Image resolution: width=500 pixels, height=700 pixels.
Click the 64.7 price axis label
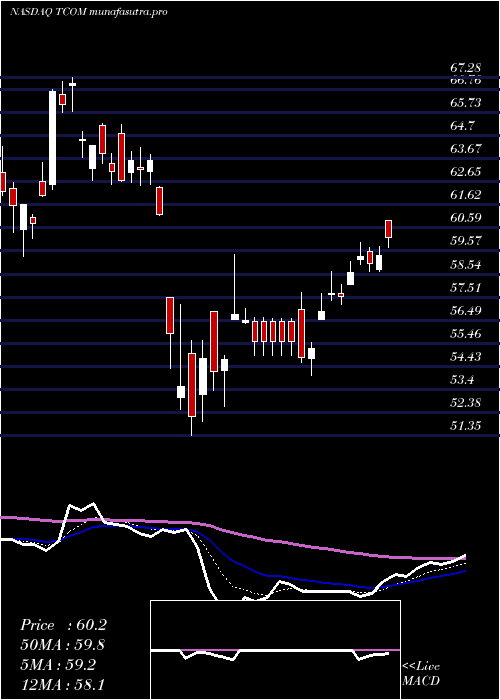click(x=462, y=125)
